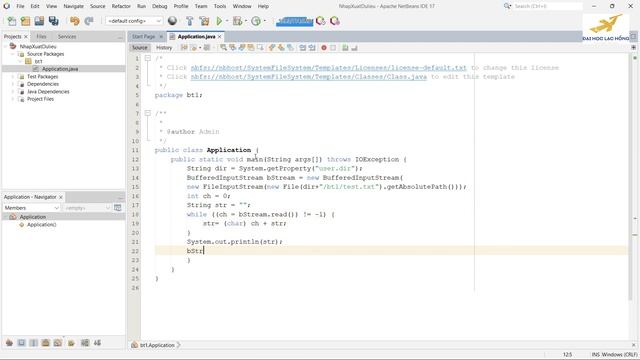Open the Window menu
Viewport: 640px width, 360px height.
[x=242, y=6]
